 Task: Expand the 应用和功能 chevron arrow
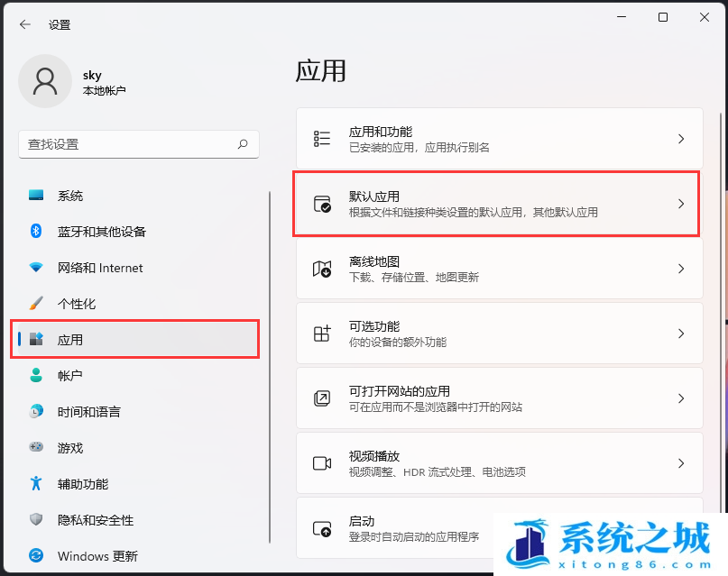click(x=681, y=139)
